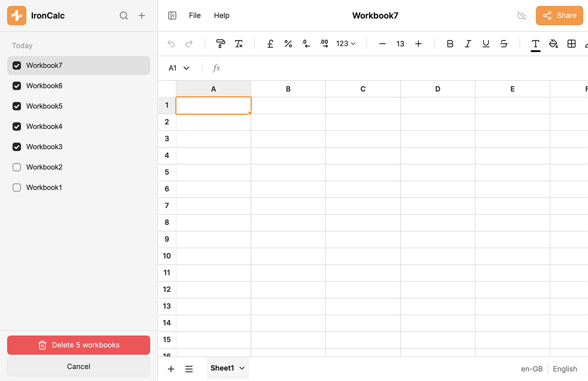Cancel the workbook selection
The height and width of the screenshot is (381, 588).
(79, 367)
